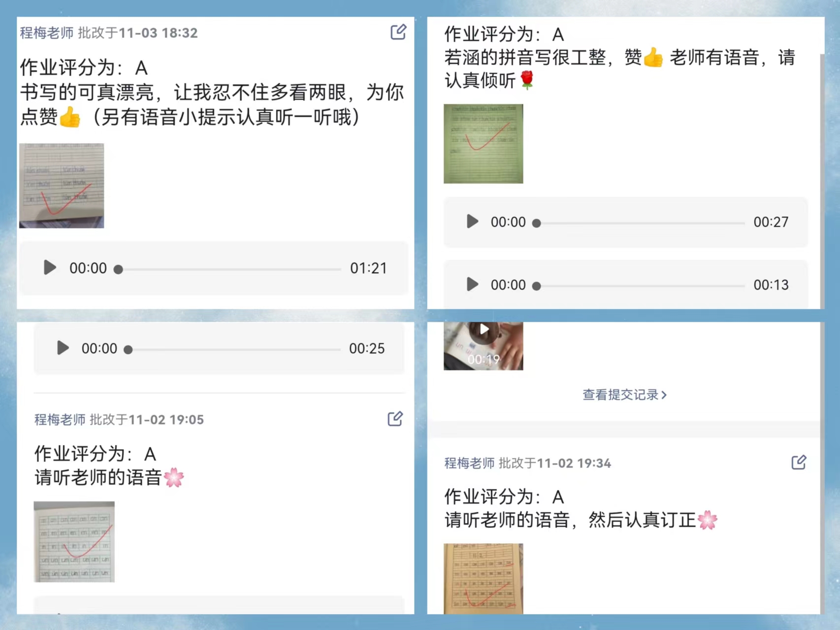Open 查看提交记录 link
The image size is (840, 630).
(x=624, y=395)
